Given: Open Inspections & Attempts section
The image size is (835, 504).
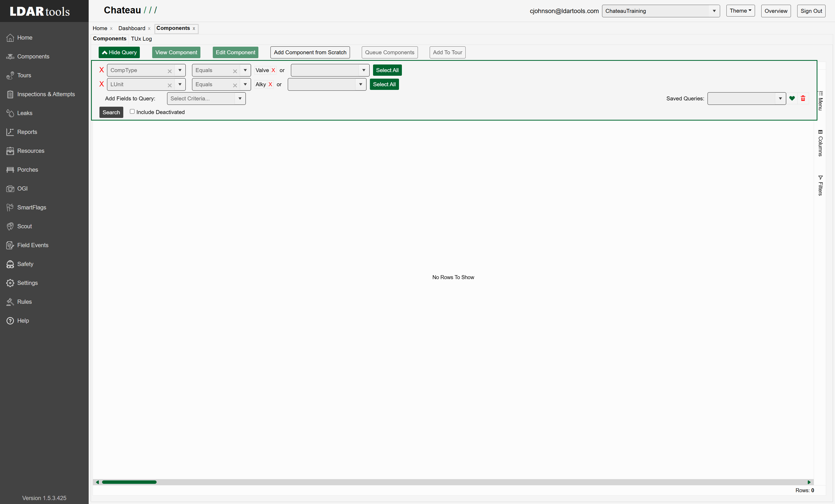Looking at the screenshot, I should 46,94.
